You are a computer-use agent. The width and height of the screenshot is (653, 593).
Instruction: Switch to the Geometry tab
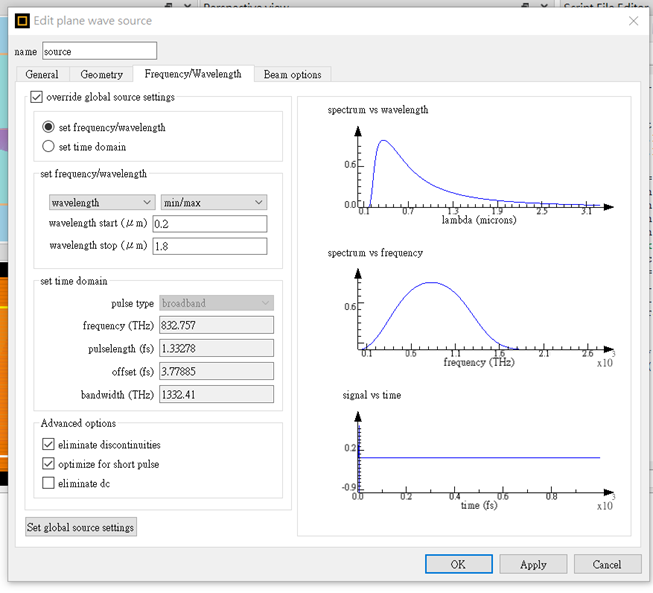[x=101, y=74]
